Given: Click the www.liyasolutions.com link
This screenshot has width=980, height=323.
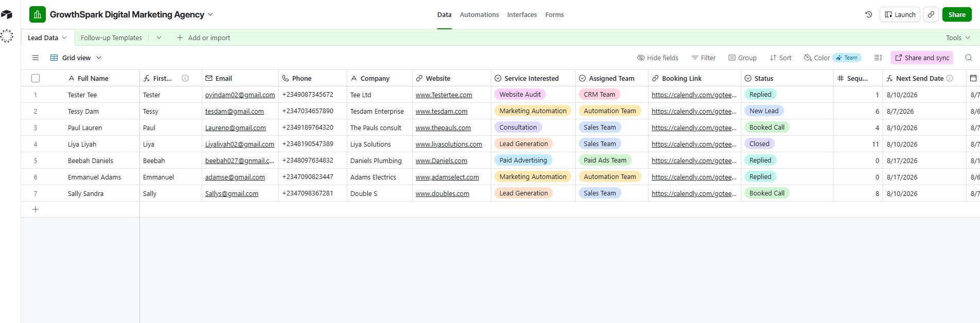Looking at the screenshot, I should click(449, 144).
